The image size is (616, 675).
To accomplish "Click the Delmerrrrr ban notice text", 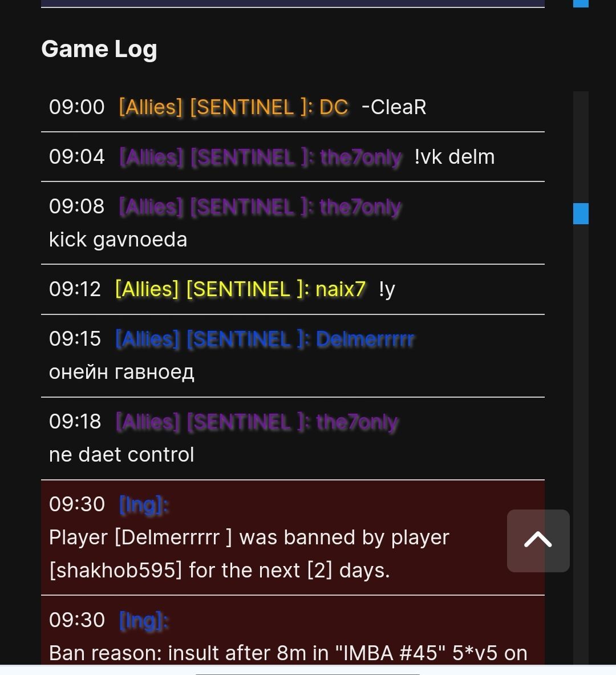I will [249, 553].
